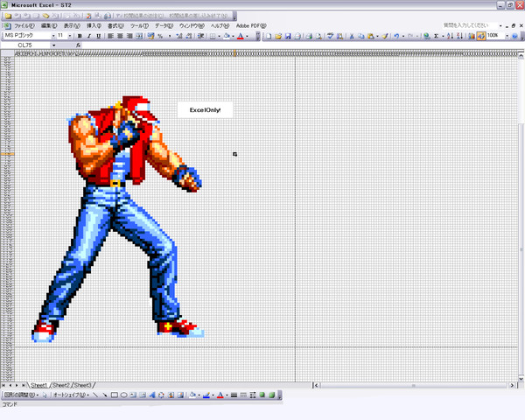
Task: Run spelling check
Action: [330, 36]
